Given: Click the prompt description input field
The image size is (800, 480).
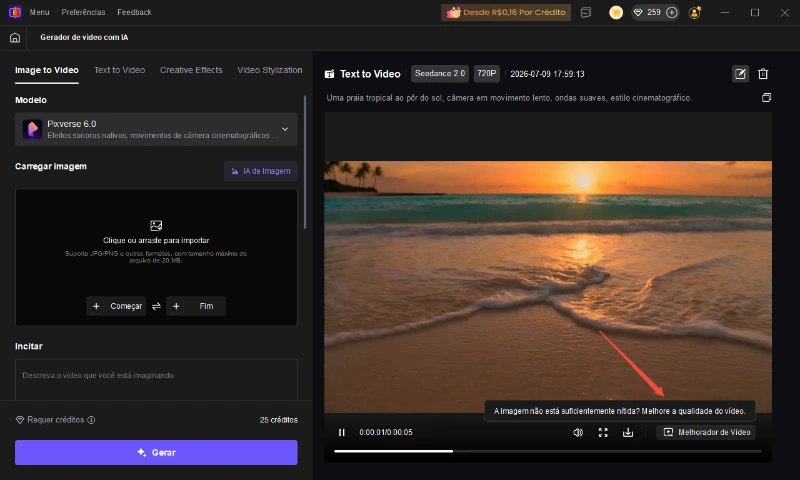Looking at the screenshot, I should point(156,380).
